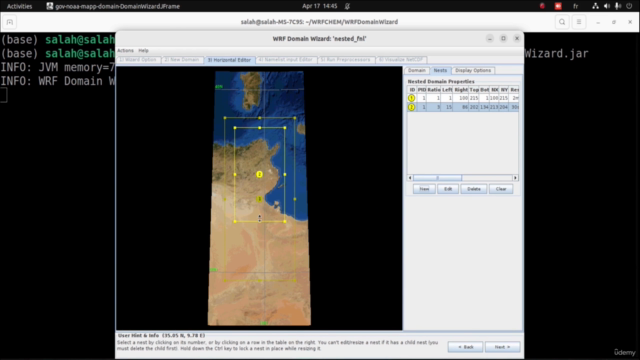The image size is (640, 360).
Task: Click the Top column header
Action: pos(474,90)
